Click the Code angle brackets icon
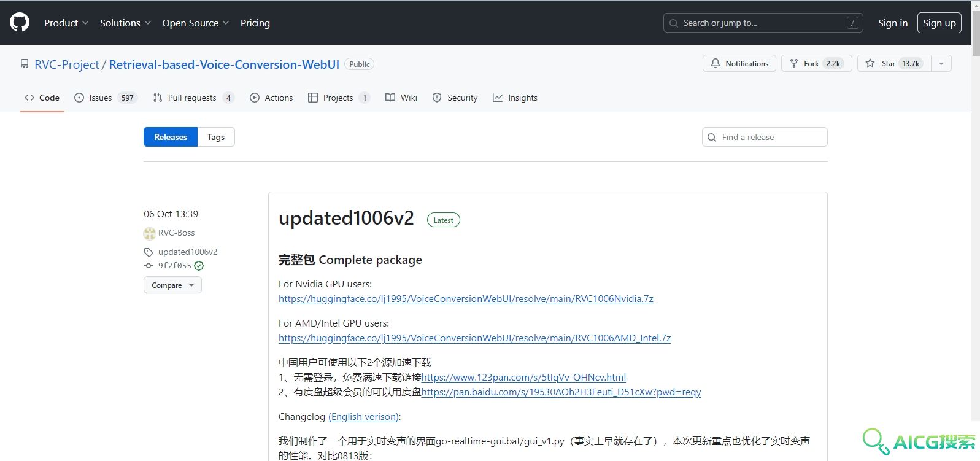The height and width of the screenshot is (461, 980). tap(29, 98)
